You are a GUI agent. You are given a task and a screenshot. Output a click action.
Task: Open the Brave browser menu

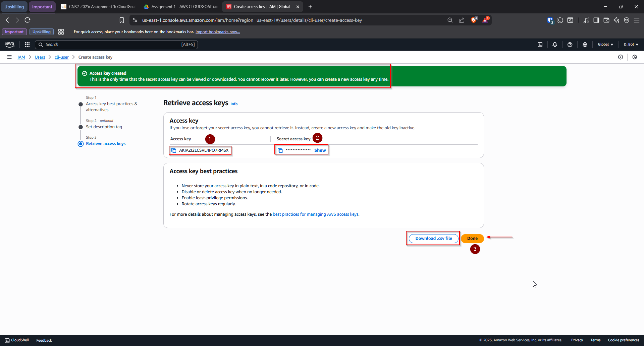point(637,20)
